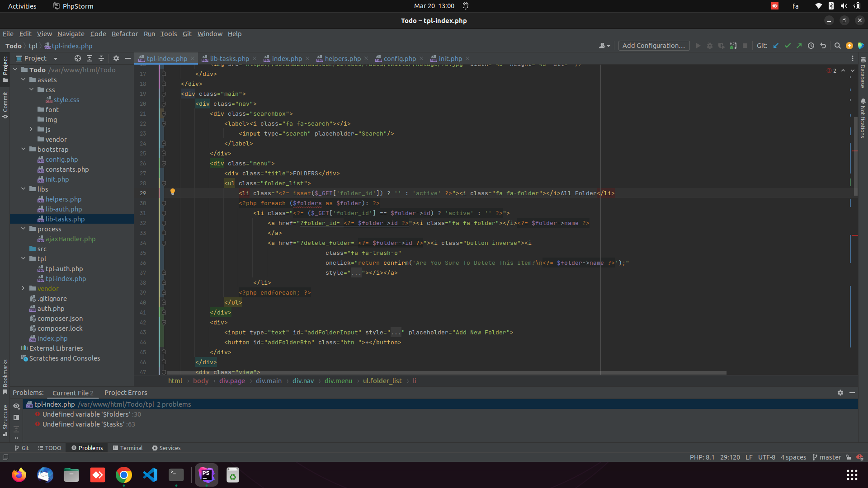Open the Refactor menu
This screenshot has height=488, width=868.
click(x=125, y=34)
